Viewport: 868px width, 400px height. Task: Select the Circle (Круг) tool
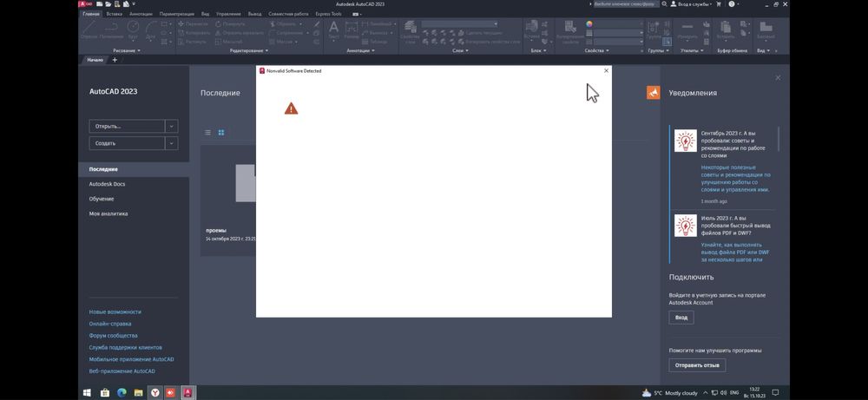pyautogui.click(x=133, y=30)
